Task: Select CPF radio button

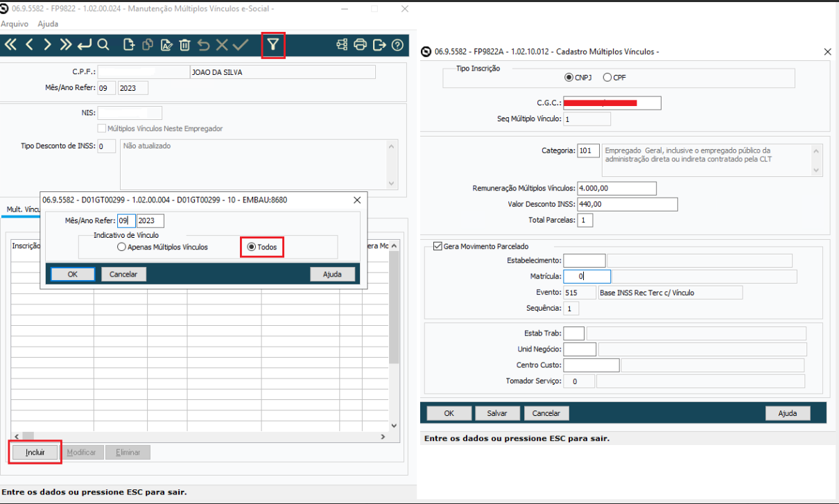Action: click(x=607, y=78)
